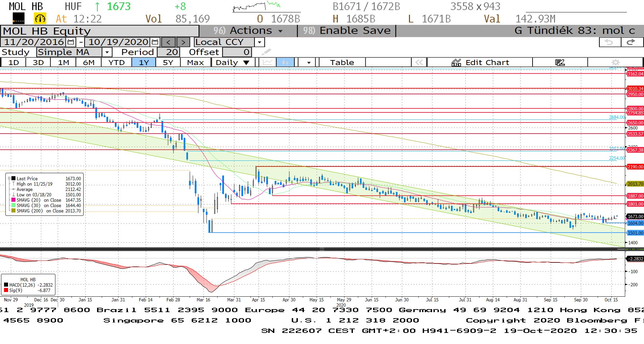The image size is (644, 344).
Task: Switch to line chart type icon
Action: click(268, 62)
